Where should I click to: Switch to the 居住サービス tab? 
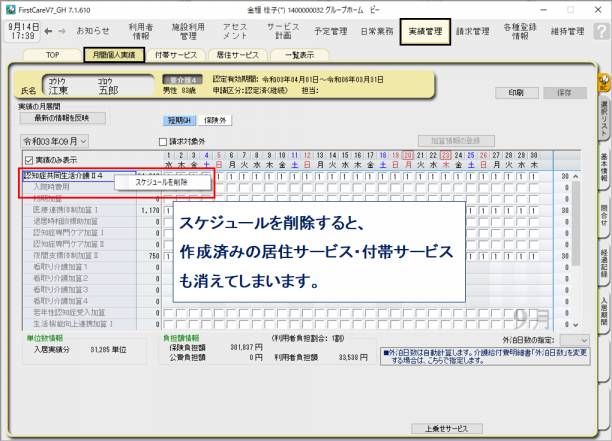pos(238,55)
